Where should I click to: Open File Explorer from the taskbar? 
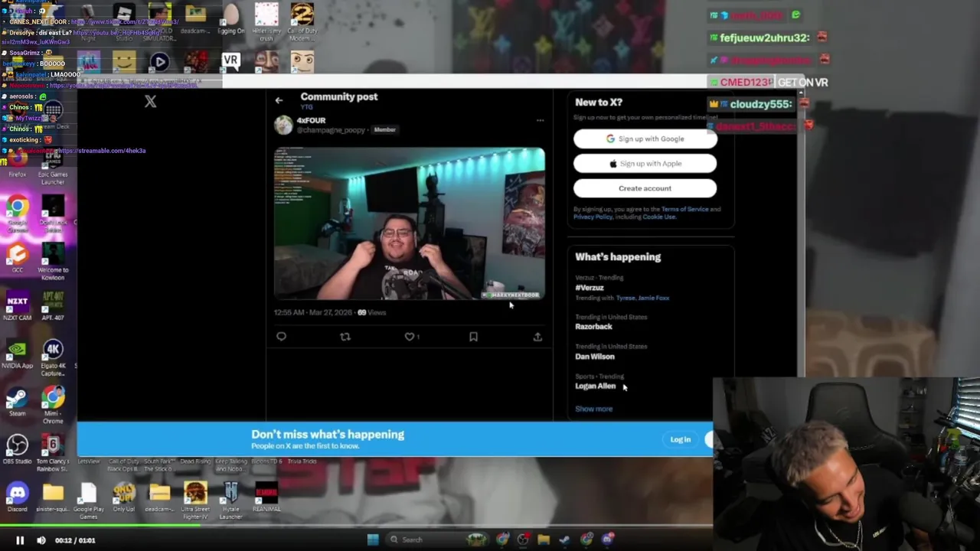[544, 540]
